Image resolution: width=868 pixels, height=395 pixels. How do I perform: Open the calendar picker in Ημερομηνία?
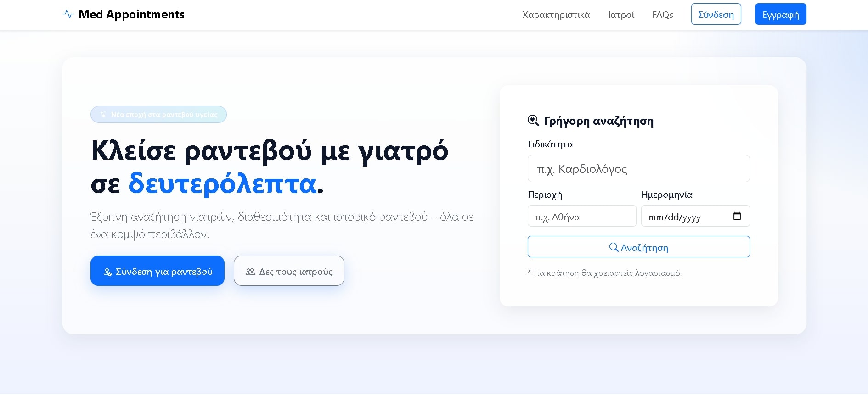pos(737,216)
